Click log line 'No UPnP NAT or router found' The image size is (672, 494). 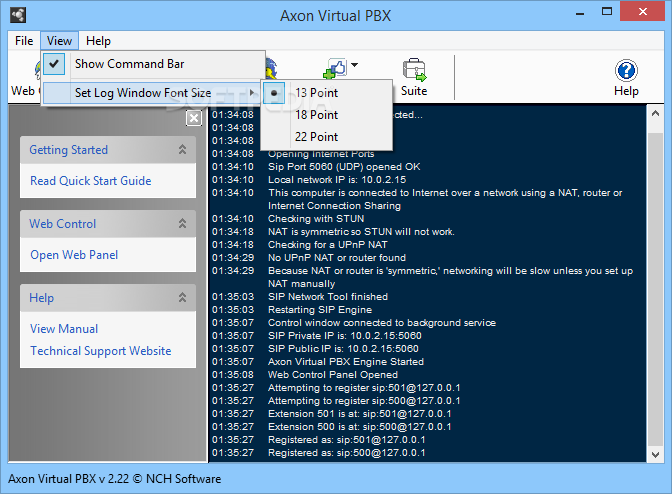(x=337, y=257)
